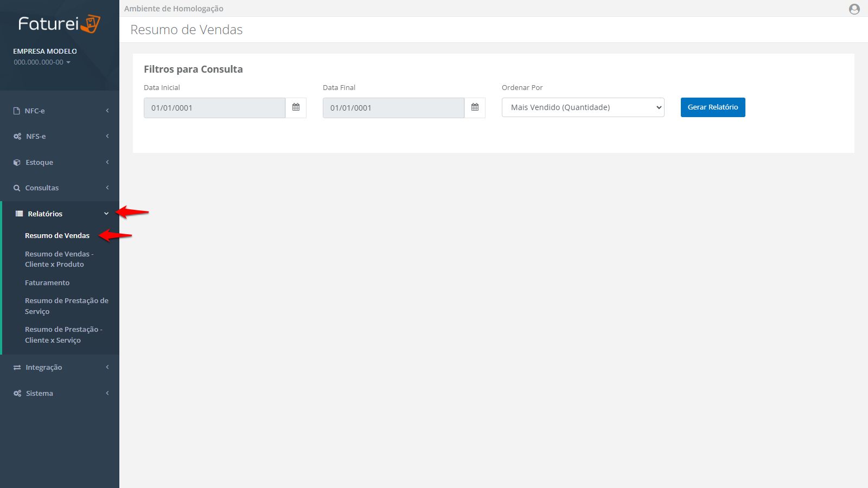Click the NFS-e gears icon

point(17,137)
